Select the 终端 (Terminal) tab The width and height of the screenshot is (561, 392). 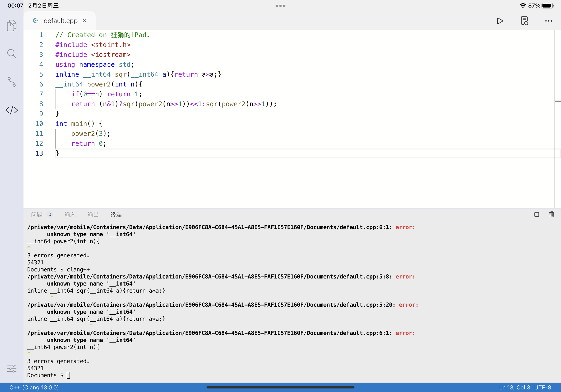click(116, 214)
